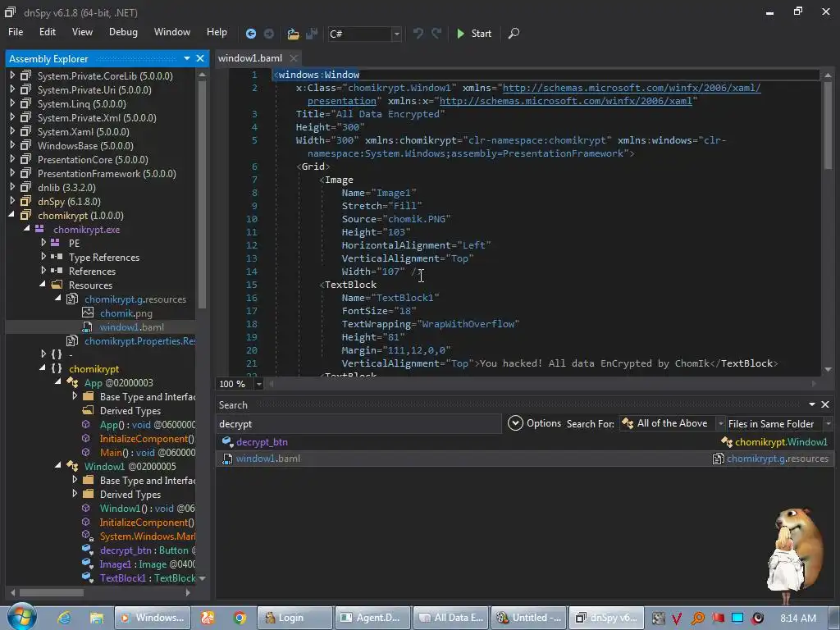Viewport: 840px width, 630px height.
Task: Start debugging with the Start button
Action: click(473, 34)
